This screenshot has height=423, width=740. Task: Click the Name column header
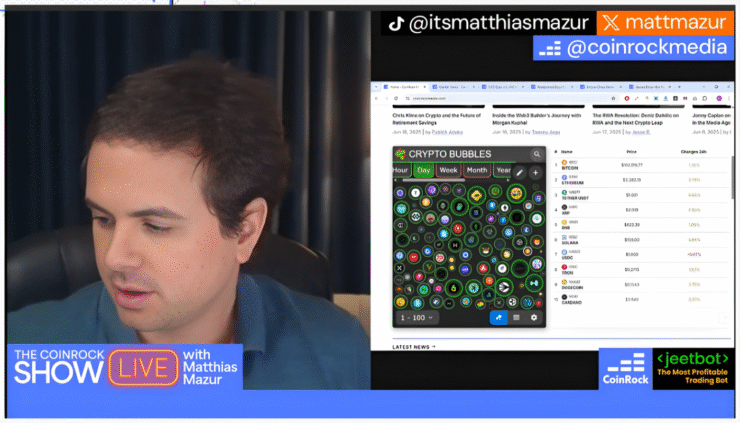coord(567,152)
